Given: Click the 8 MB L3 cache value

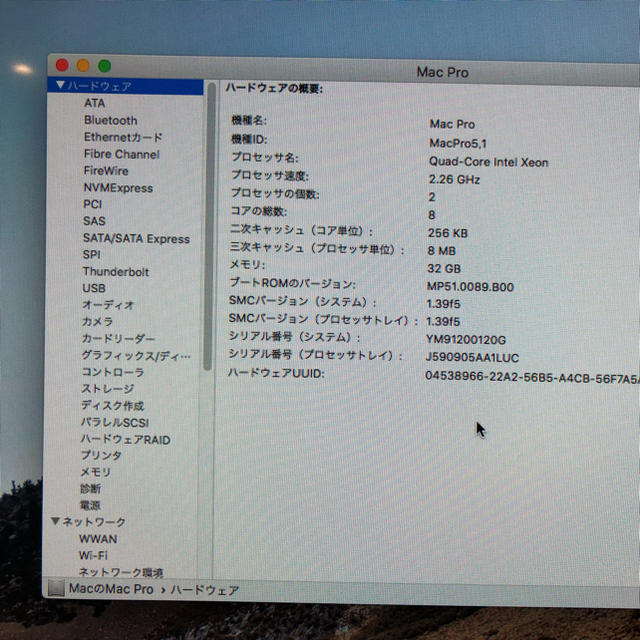Looking at the screenshot, I should [441, 251].
